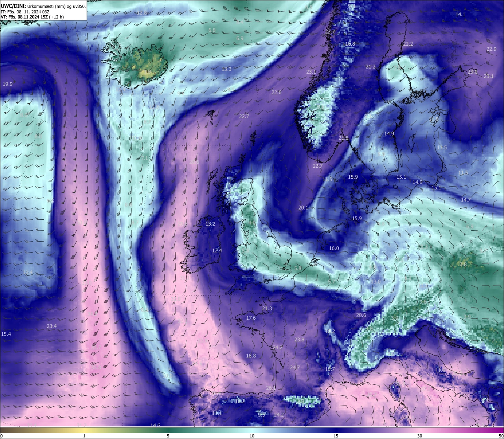Click the '14.1' value on the map
Screen dimensions: 504x439
click(460, 15)
